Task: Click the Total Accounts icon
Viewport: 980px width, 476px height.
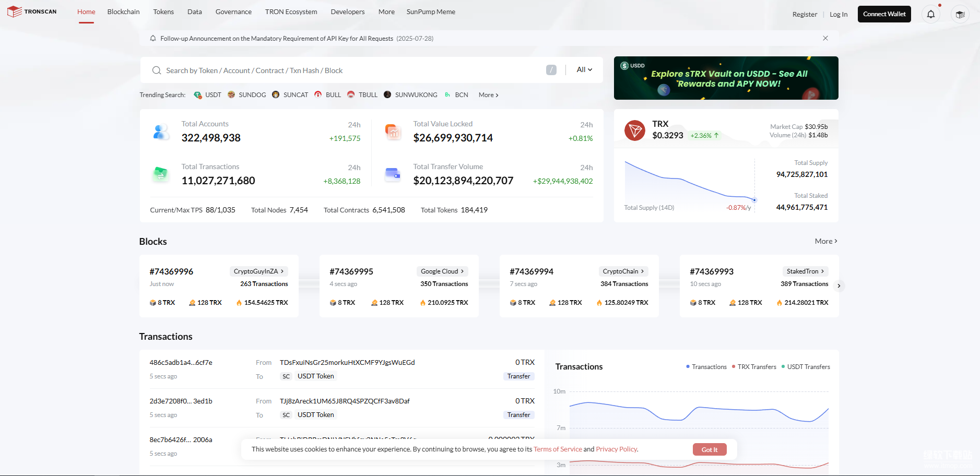Action: (x=161, y=132)
